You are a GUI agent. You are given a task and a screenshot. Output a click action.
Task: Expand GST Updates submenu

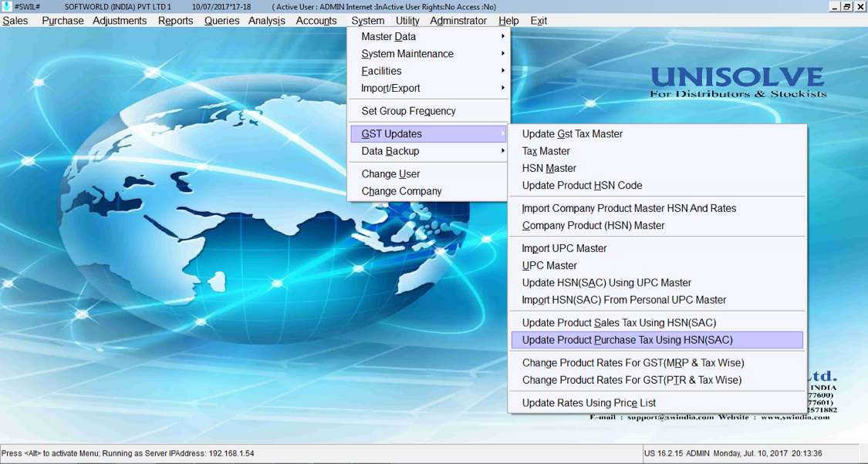coord(428,134)
